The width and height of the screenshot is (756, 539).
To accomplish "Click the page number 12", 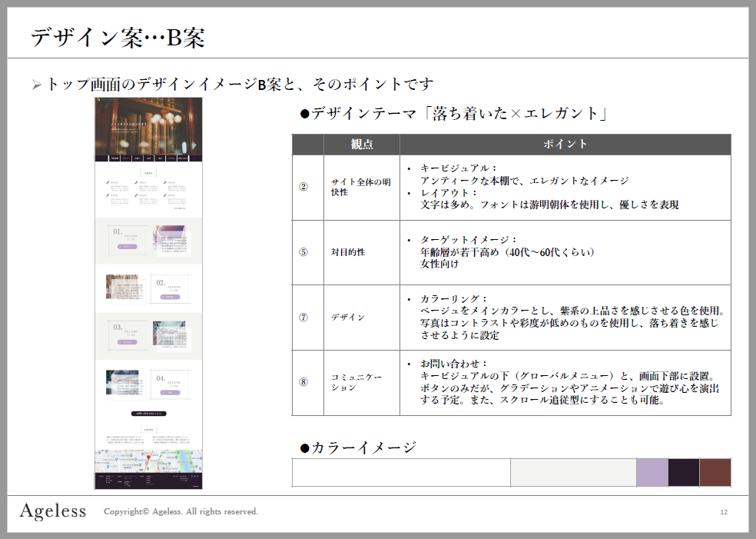I will (724, 512).
